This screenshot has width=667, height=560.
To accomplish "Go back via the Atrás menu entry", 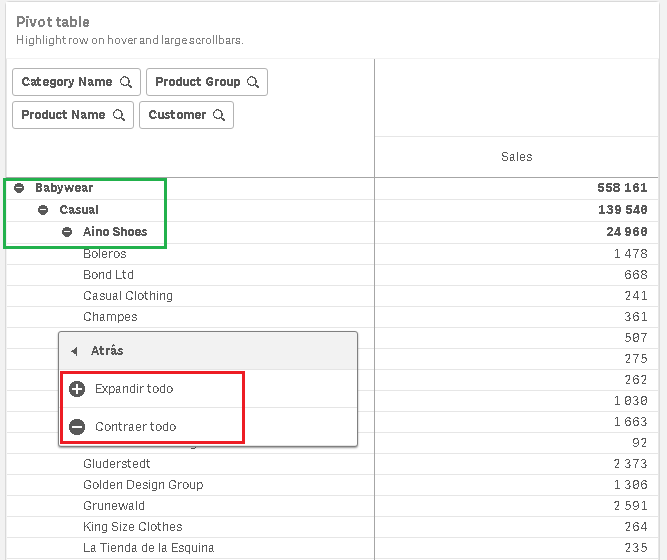I will tap(108, 352).
